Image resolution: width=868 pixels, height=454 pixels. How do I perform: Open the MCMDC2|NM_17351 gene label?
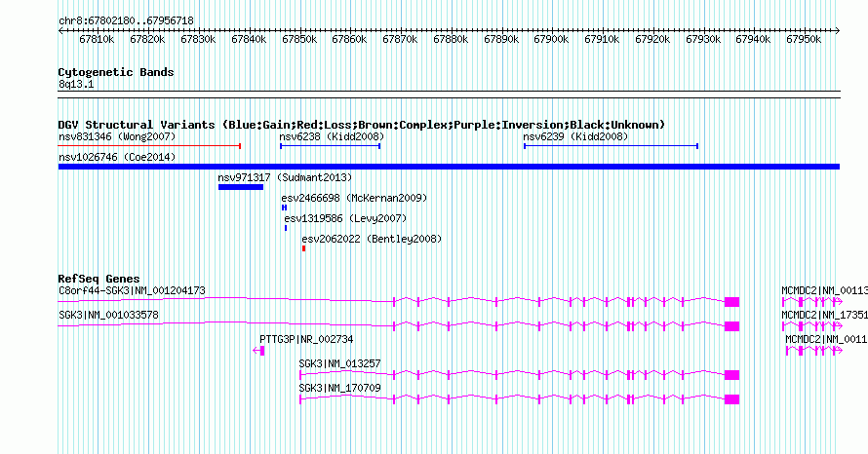coord(825,315)
